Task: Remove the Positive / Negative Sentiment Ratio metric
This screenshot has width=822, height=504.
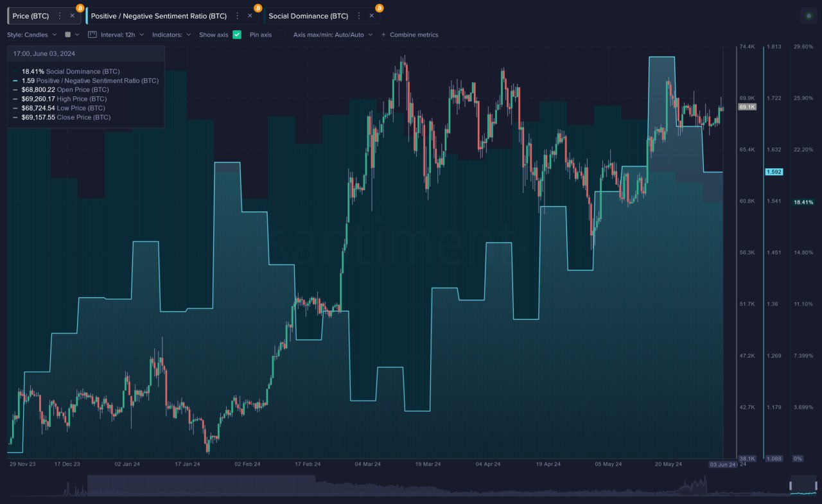Action: (250, 16)
